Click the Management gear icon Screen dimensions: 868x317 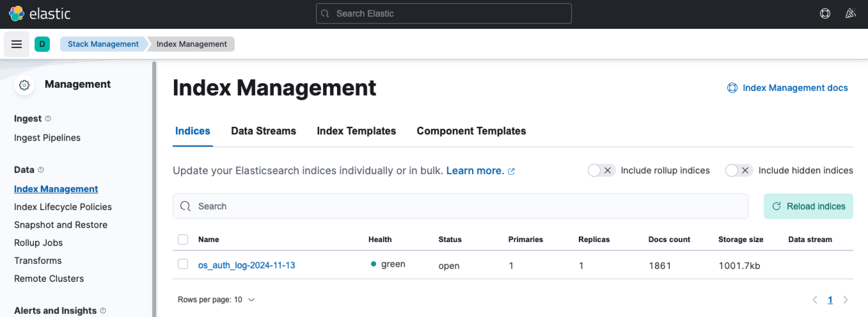(24, 85)
